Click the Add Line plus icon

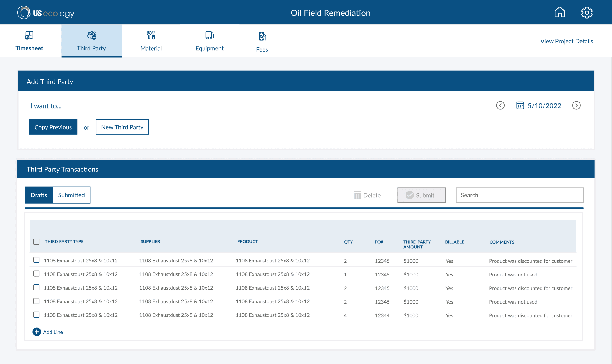point(37,332)
